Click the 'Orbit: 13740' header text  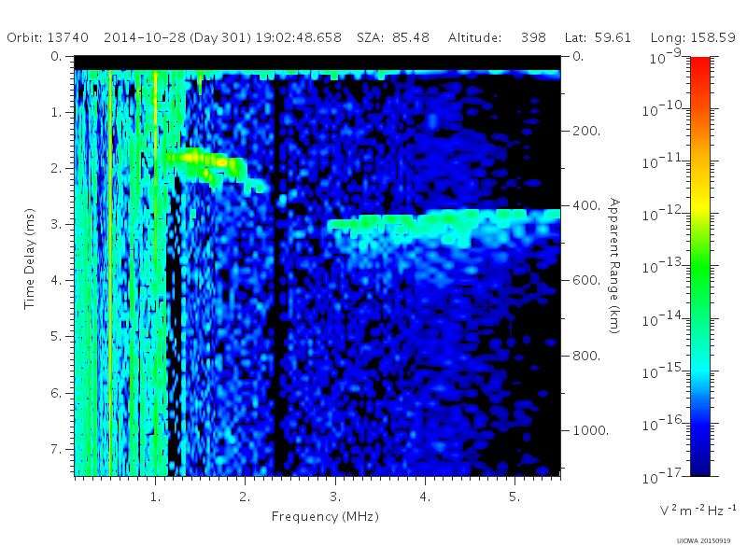(x=48, y=37)
